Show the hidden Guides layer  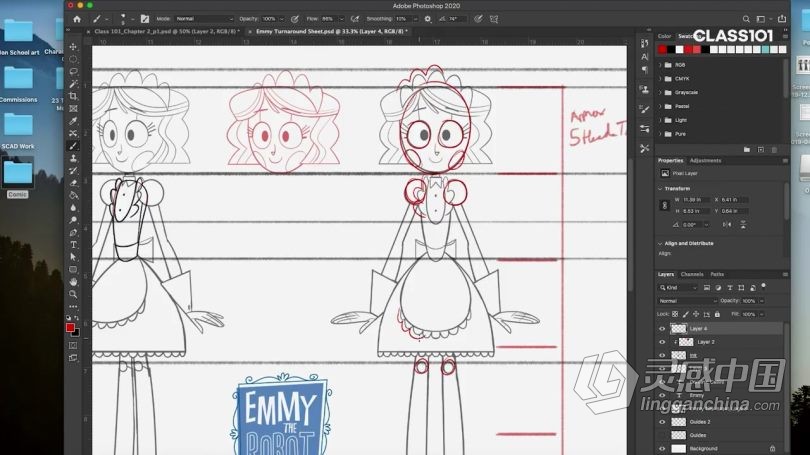(662, 435)
